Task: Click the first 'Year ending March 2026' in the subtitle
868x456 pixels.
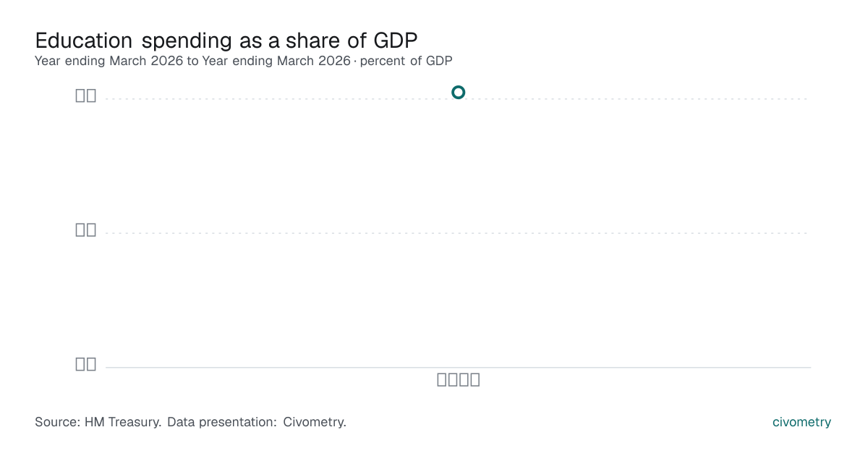Action: pos(109,61)
